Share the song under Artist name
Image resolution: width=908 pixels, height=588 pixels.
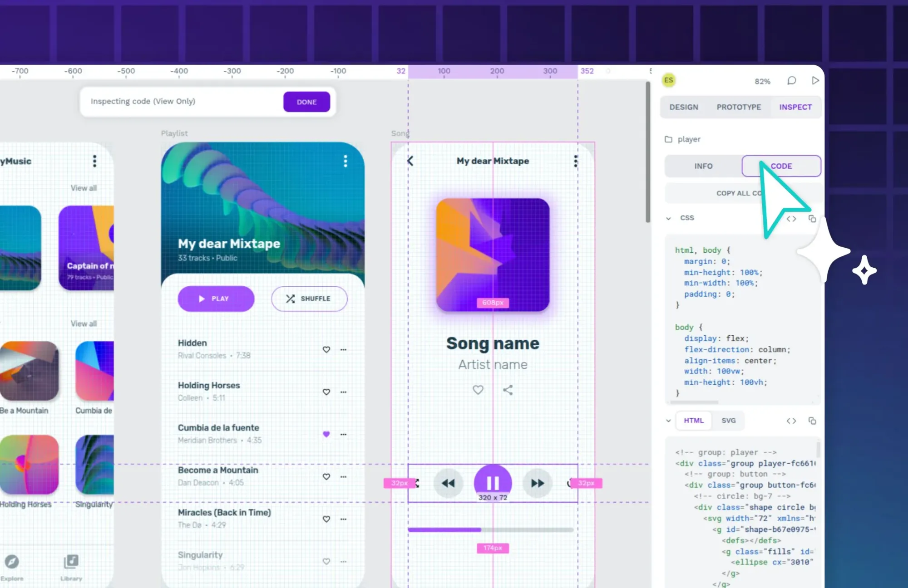(x=508, y=390)
